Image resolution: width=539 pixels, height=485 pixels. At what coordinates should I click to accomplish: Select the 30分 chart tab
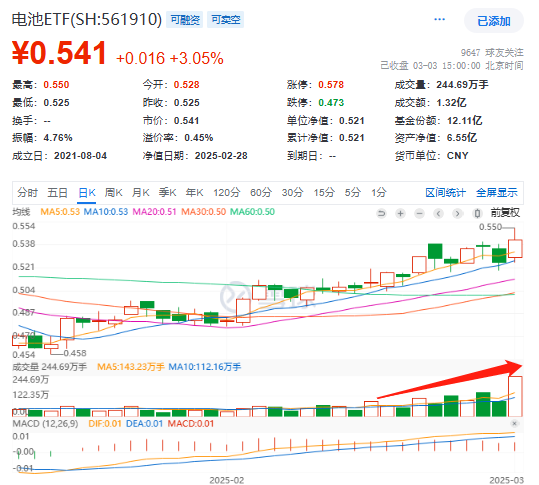(292, 192)
